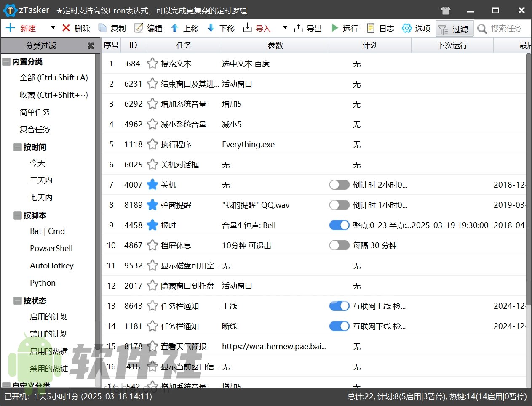Click inside the 搜索任务 search field
The width and height of the screenshot is (532, 406).
click(x=505, y=28)
